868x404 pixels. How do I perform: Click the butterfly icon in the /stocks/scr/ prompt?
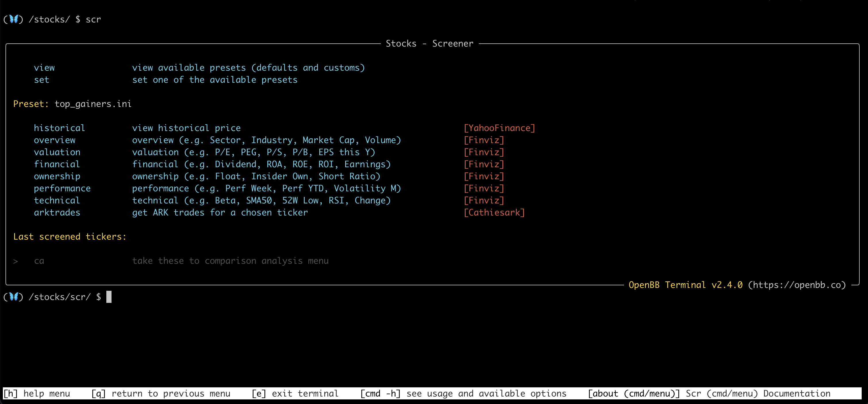[14, 297]
